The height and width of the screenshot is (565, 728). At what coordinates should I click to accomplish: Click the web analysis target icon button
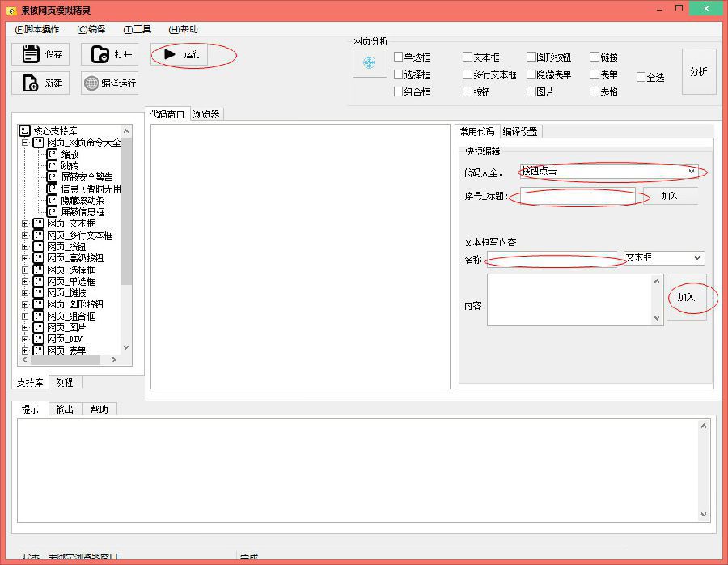point(370,62)
